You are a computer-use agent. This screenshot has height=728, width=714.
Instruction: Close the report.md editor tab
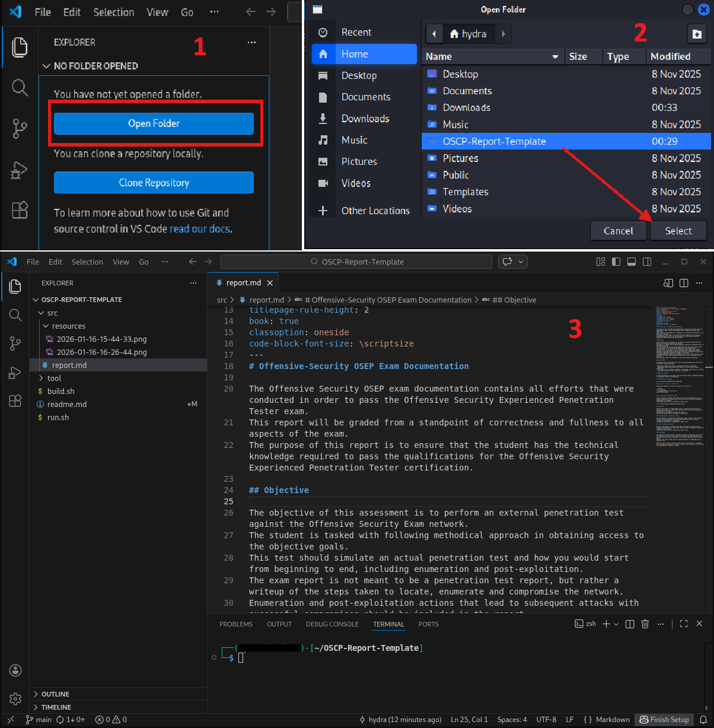[270, 283]
